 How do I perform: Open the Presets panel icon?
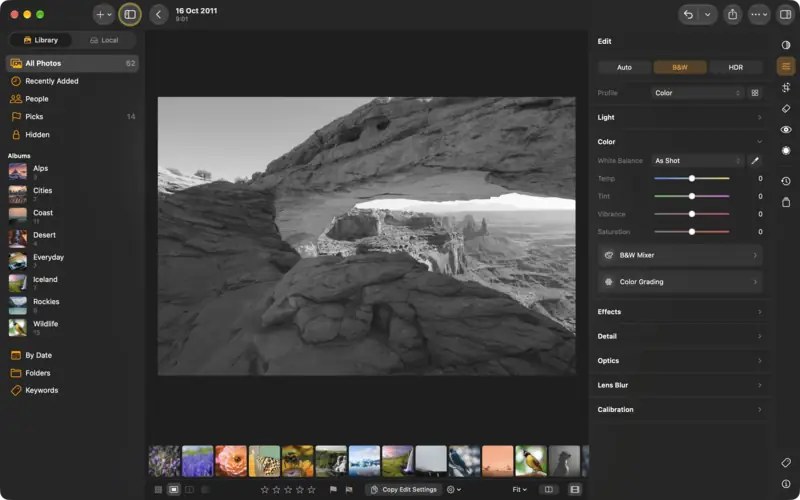pyautogui.click(x=786, y=45)
